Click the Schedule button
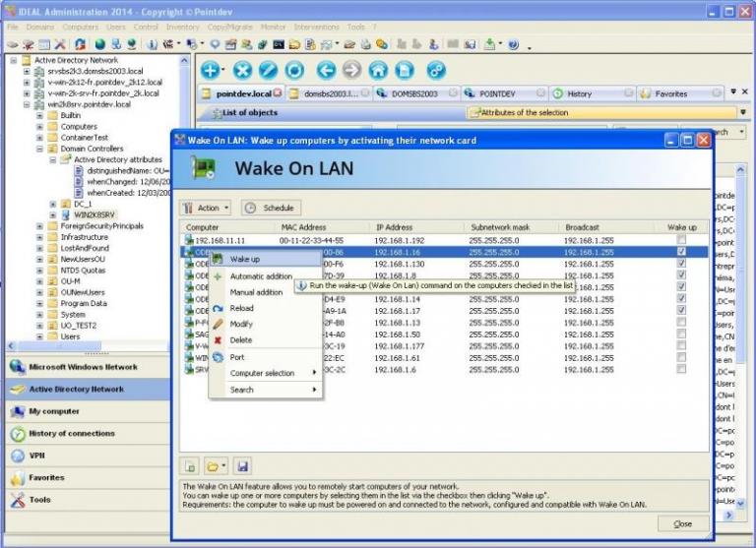756x548 pixels. coord(270,208)
